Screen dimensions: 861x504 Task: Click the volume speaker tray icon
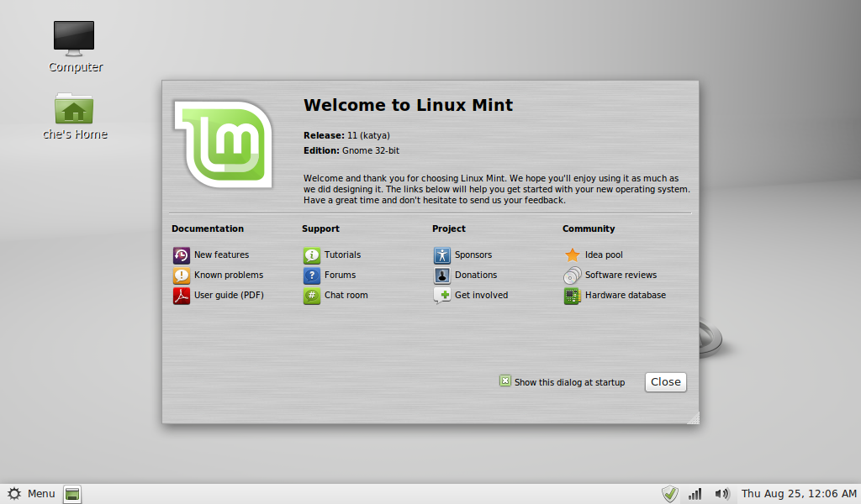tap(722, 494)
